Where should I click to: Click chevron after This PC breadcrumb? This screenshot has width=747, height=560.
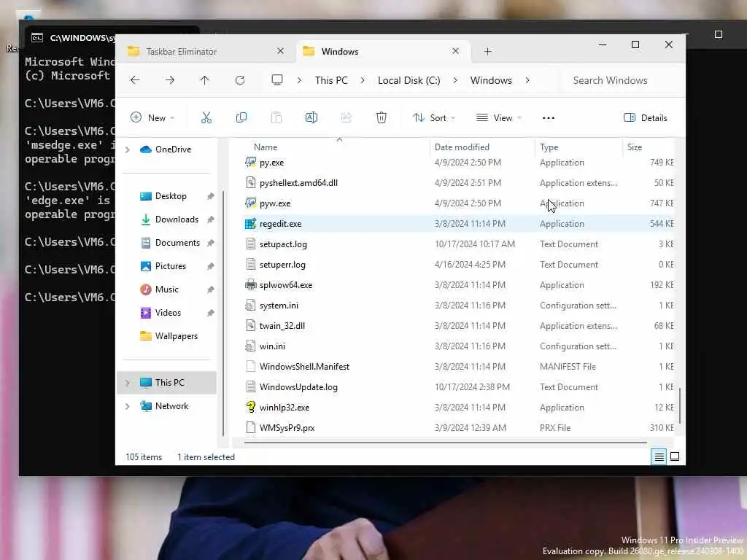point(363,80)
